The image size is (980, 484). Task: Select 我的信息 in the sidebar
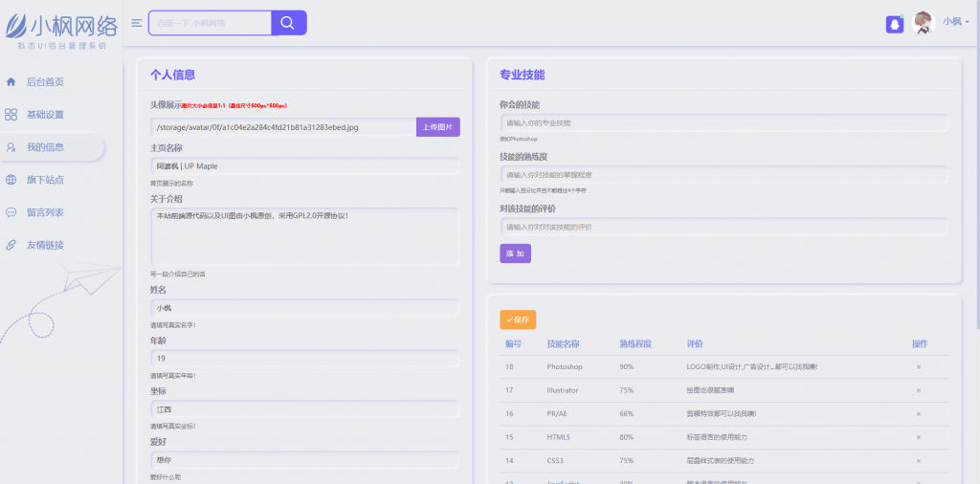tap(45, 147)
